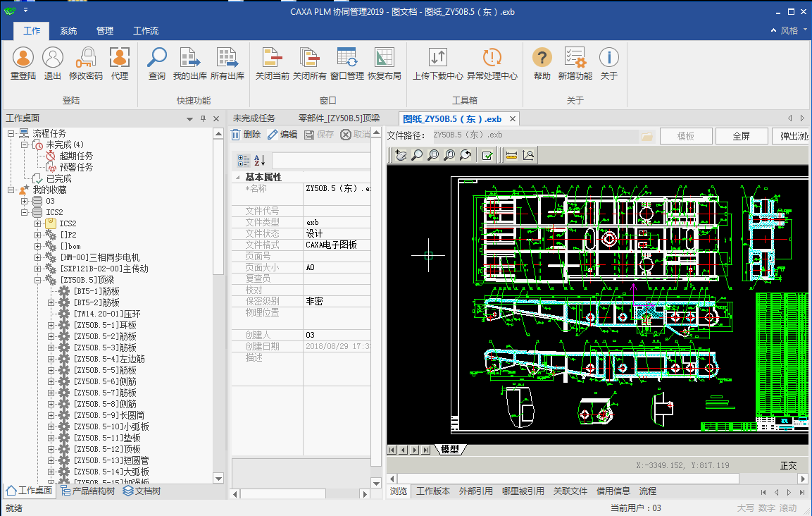Open the 关联文件 tab below viewer

coord(570,491)
